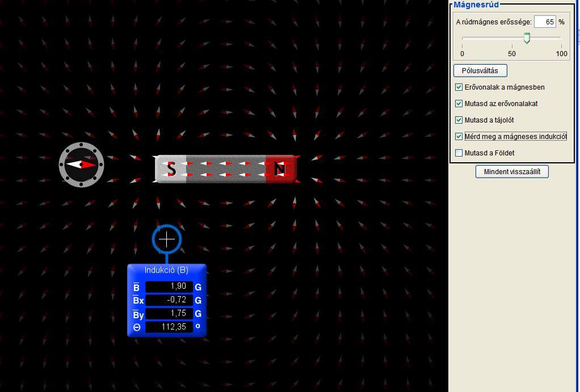Enable 'Mutasd a Földet' checkbox
This screenshot has height=392, width=580.
(x=459, y=153)
